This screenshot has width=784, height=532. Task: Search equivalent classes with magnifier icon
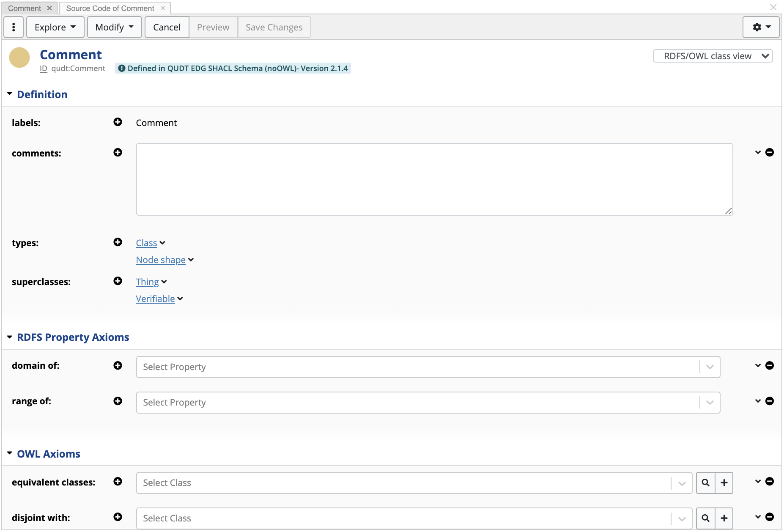click(x=705, y=482)
